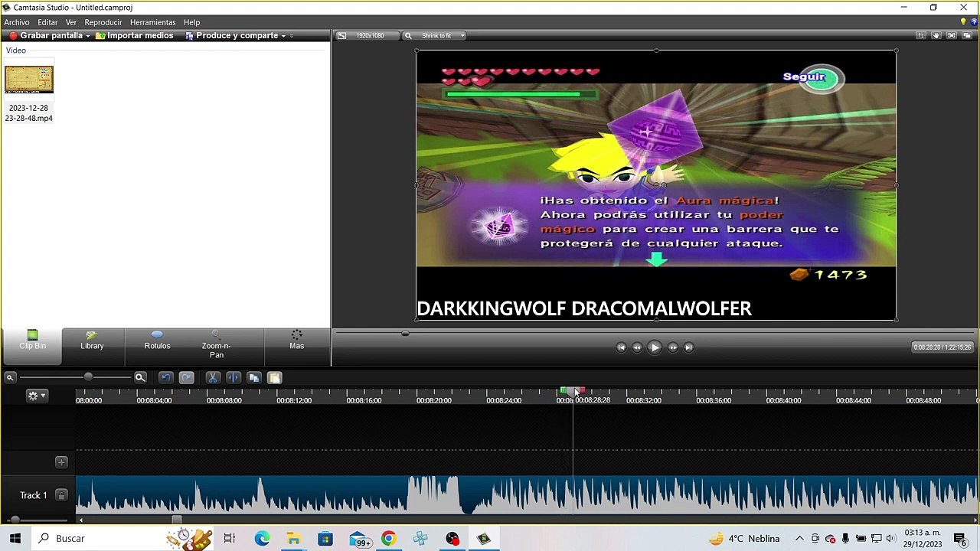The width and height of the screenshot is (980, 551).
Task: Open the timeline settings gear dropdown
Action: [x=37, y=396]
